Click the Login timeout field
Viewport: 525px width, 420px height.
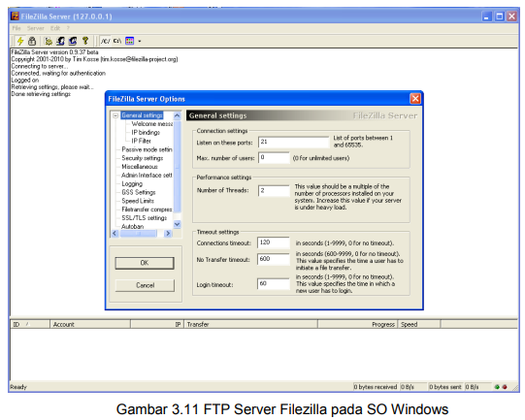point(274,284)
